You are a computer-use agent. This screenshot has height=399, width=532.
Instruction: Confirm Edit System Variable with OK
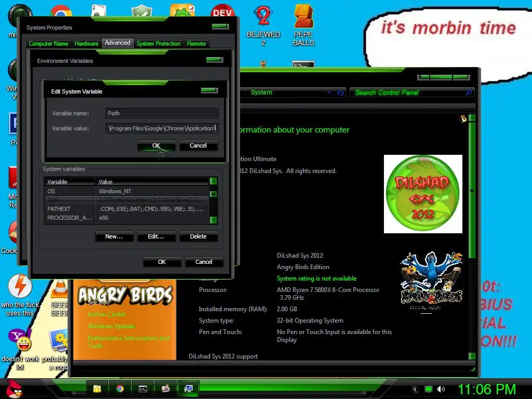156,145
